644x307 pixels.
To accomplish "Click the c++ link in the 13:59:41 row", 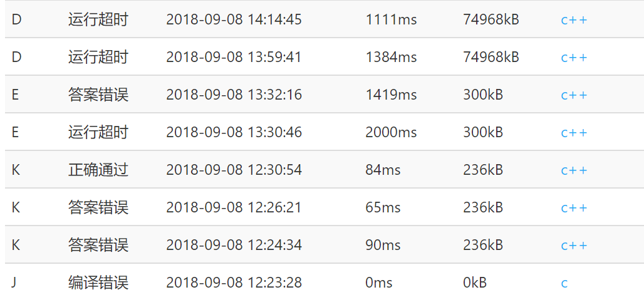I will (x=574, y=58).
